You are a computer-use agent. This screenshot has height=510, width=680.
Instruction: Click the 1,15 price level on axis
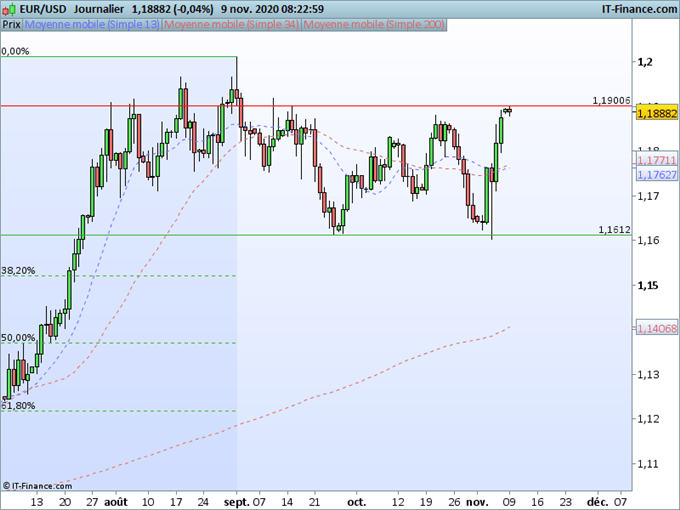tap(647, 285)
